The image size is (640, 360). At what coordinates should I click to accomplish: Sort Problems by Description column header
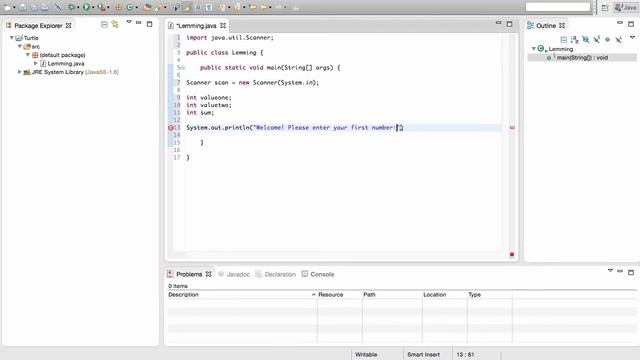[242, 294]
